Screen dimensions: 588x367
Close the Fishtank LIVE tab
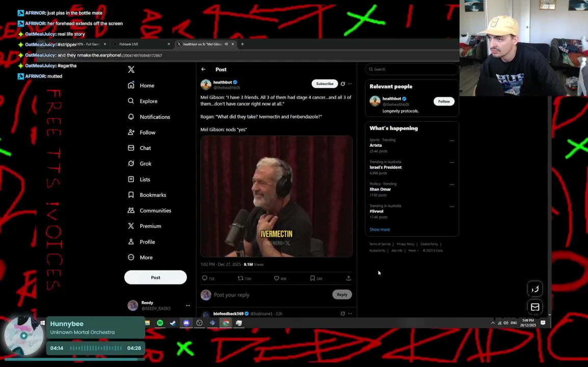[x=169, y=44]
